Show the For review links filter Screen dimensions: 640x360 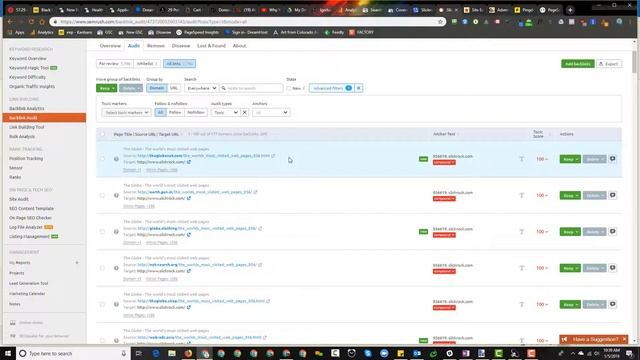pos(115,64)
